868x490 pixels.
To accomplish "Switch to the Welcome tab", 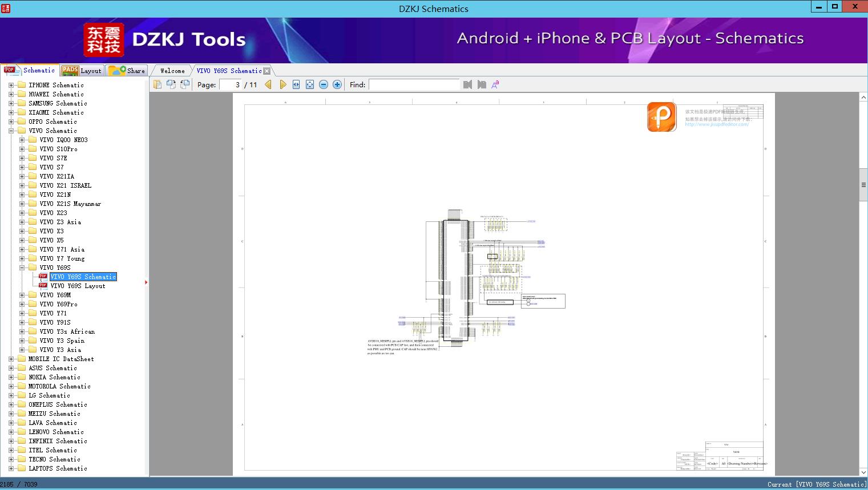I will [x=172, y=71].
